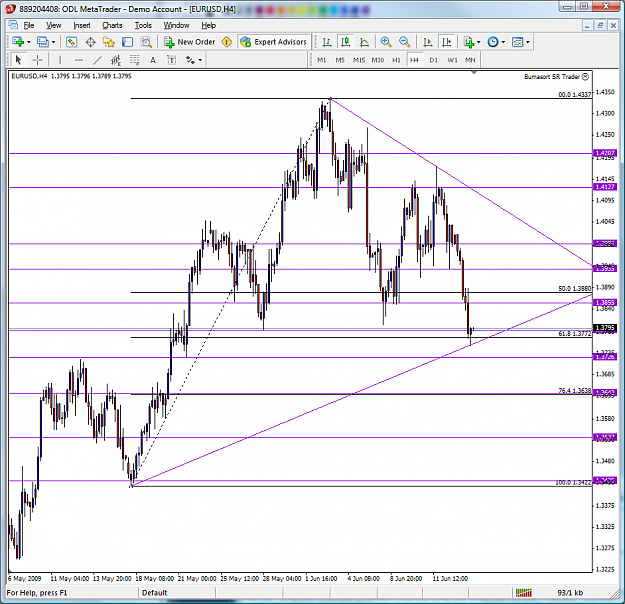Screen dimensions: 625x604
Task: Switch timeframe to W1
Action: (x=452, y=60)
